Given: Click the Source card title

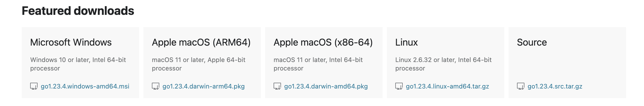Looking at the screenshot, I should click(x=532, y=42).
